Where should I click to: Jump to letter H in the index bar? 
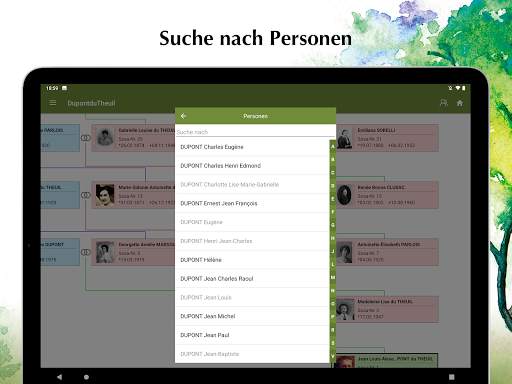coord(333,238)
